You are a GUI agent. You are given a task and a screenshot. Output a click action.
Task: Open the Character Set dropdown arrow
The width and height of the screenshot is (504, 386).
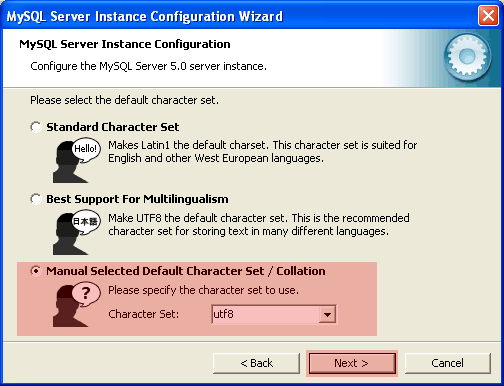click(327, 314)
